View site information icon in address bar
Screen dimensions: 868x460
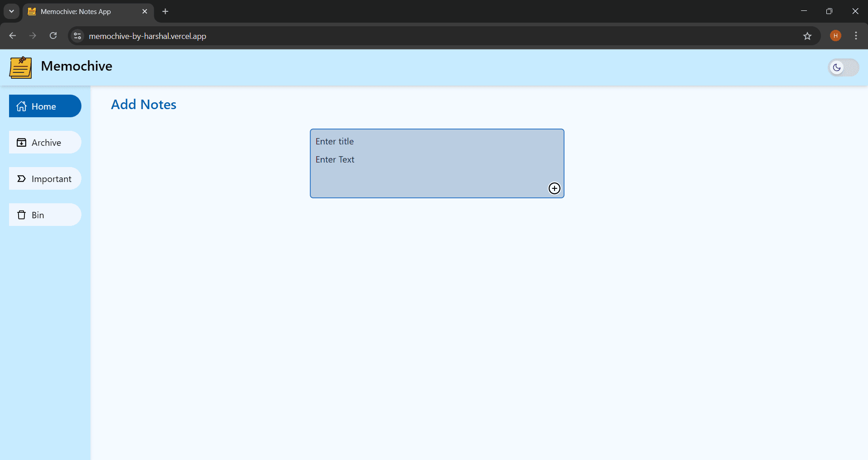pyautogui.click(x=77, y=36)
